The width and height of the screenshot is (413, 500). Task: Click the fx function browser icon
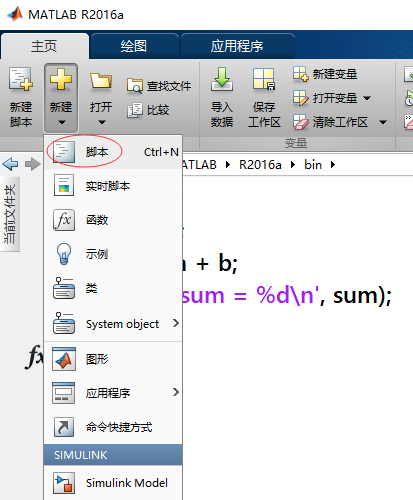tap(34, 357)
